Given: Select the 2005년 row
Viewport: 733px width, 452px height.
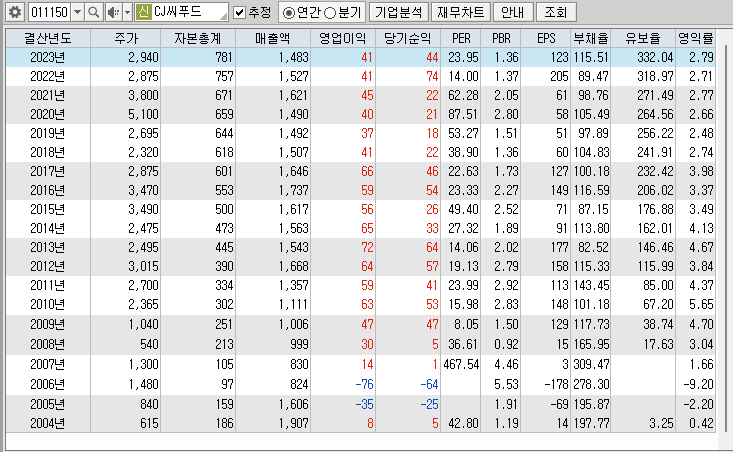Looking at the screenshot, I should point(360,404).
